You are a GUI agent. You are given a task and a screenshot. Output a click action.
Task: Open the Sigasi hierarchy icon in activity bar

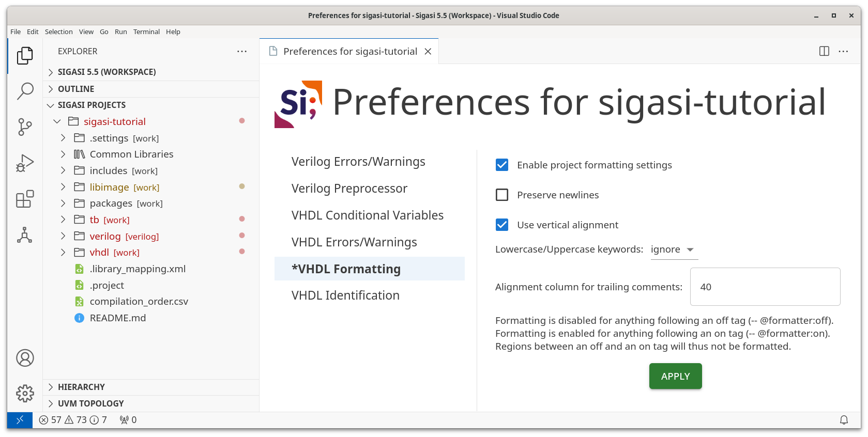pyautogui.click(x=25, y=235)
